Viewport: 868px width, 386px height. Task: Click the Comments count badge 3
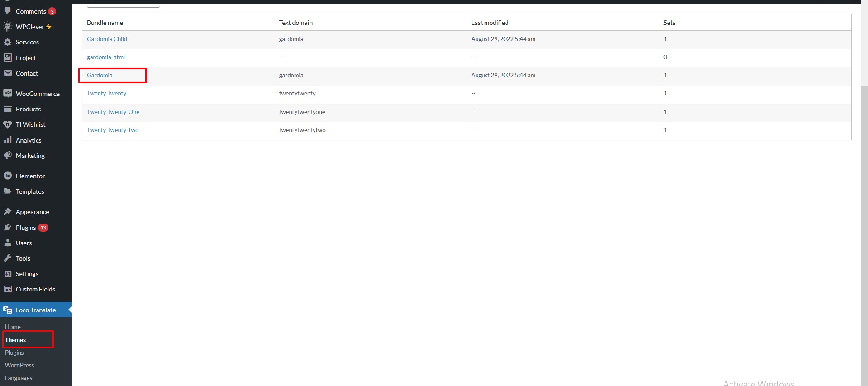tap(52, 11)
